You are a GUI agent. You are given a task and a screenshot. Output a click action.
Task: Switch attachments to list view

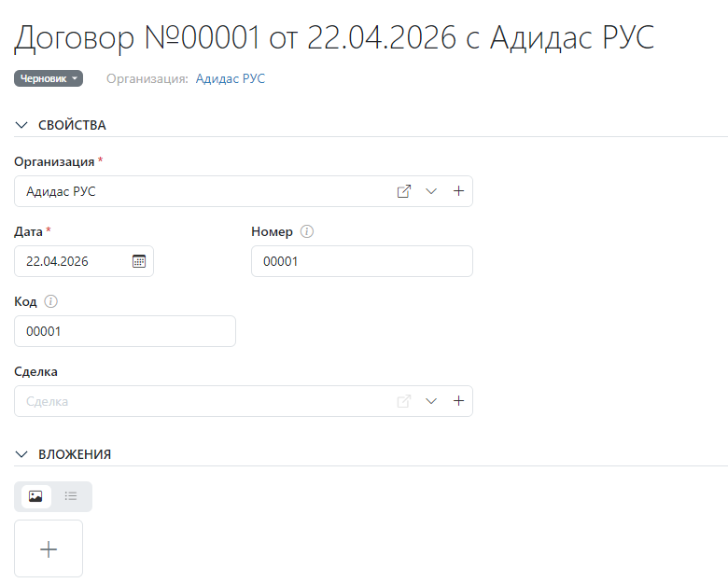click(x=71, y=496)
